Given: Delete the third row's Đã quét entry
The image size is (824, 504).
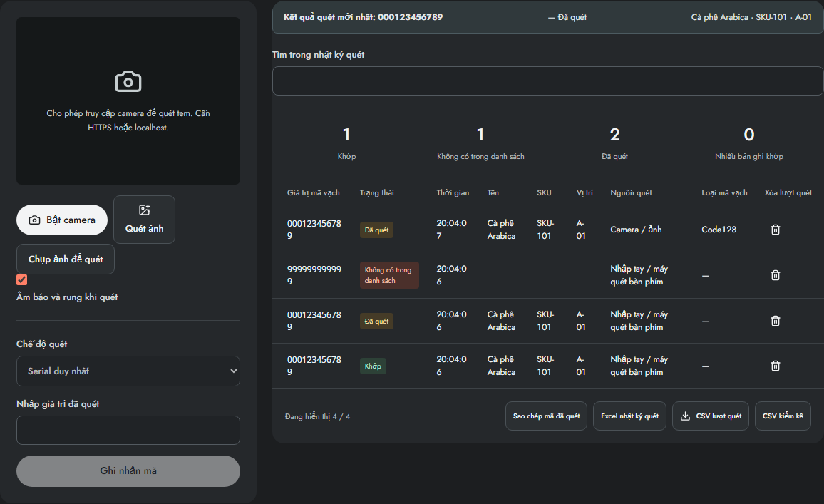Looking at the screenshot, I should tap(775, 321).
